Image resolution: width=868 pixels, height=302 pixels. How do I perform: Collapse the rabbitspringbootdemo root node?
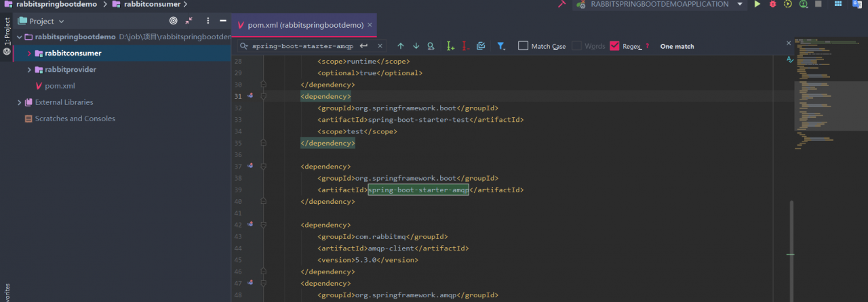tap(20, 37)
